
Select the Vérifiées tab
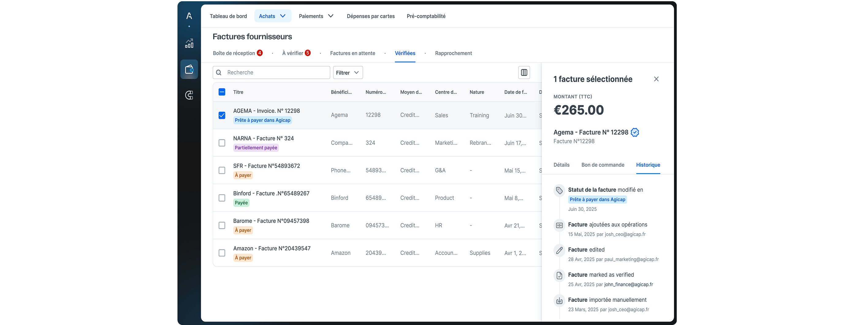click(405, 53)
